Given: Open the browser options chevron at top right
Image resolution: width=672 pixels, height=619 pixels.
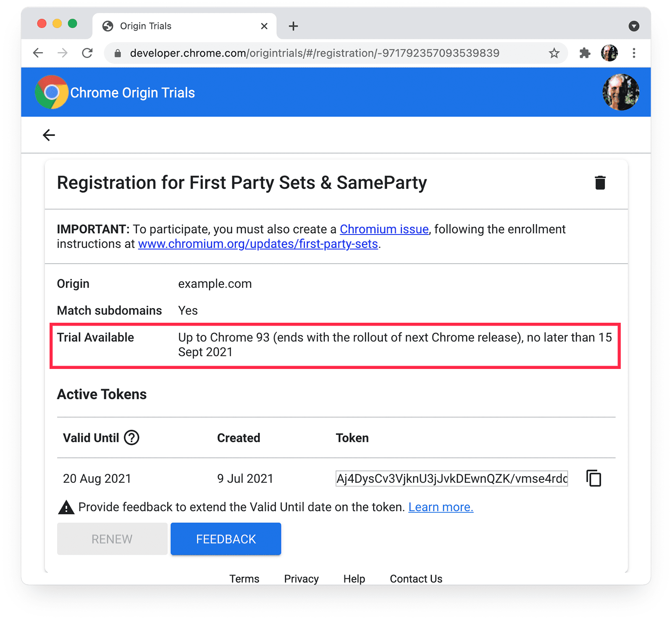Looking at the screenshot, I should [x=634, y=26].
